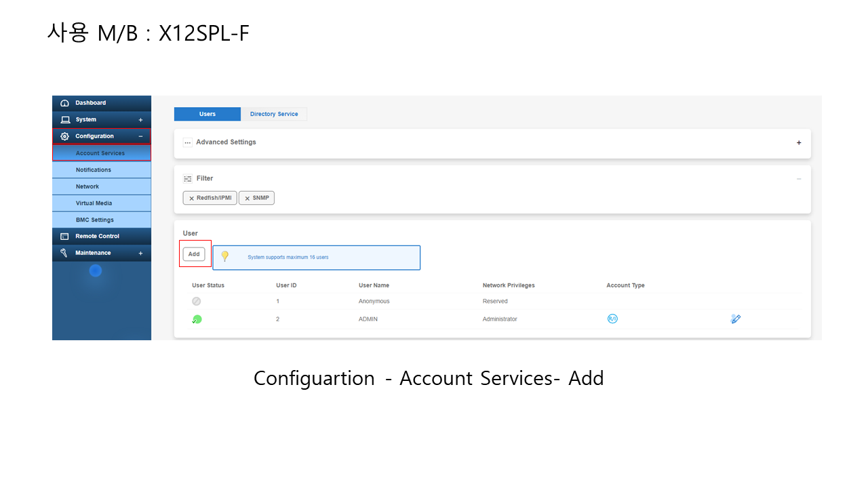Click the Remote Control window icon
Viewport: 868px width, 488px height.
[x=65, y=237]
